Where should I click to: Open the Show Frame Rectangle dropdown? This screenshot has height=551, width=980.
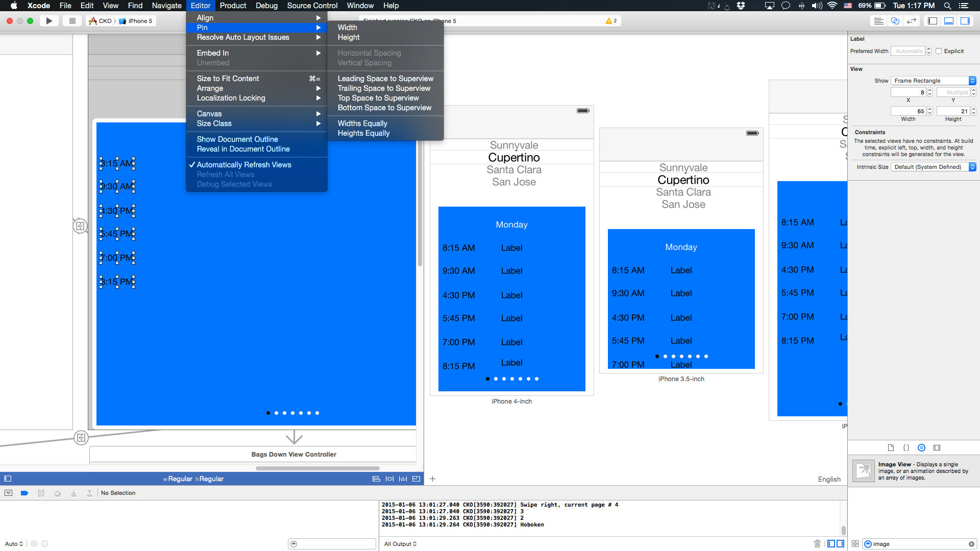pos(933,81)
